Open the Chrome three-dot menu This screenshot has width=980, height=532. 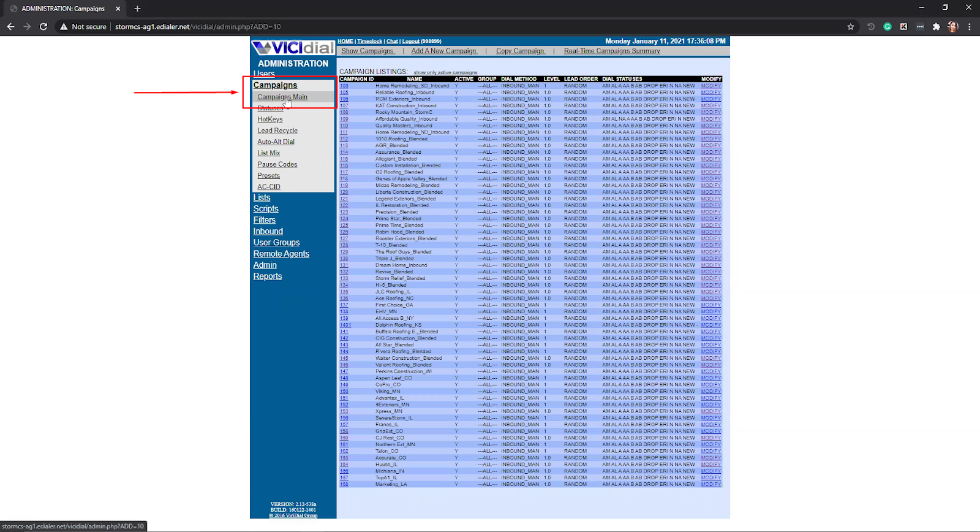970,27
